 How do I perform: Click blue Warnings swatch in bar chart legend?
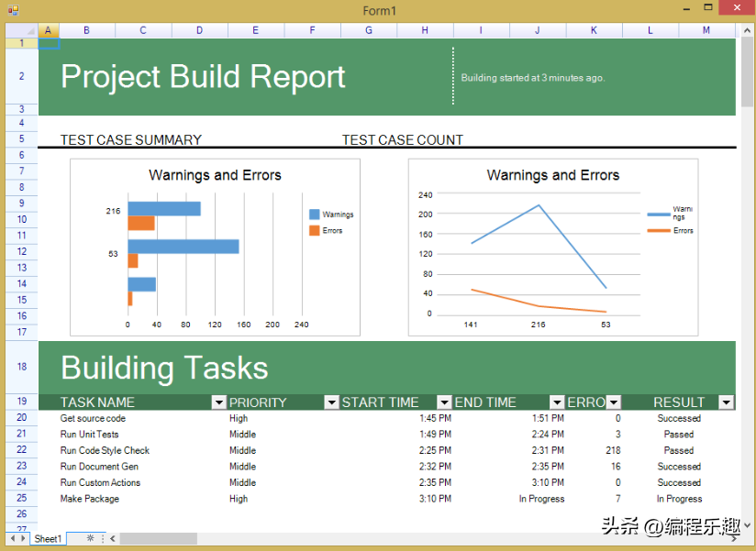click(x=315, y=215)
